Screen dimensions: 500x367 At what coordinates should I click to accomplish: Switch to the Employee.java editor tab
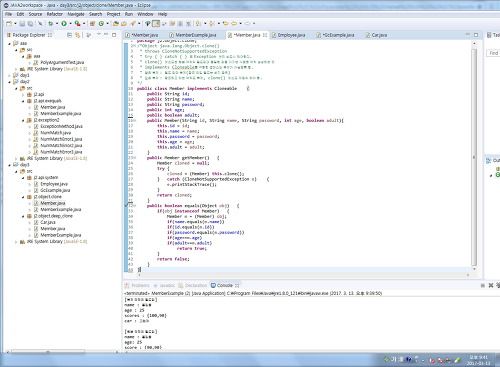click(x=288, y=35)
